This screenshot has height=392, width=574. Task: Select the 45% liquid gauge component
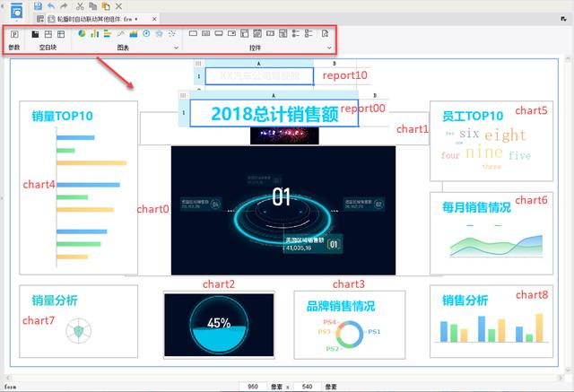(219, 325)
